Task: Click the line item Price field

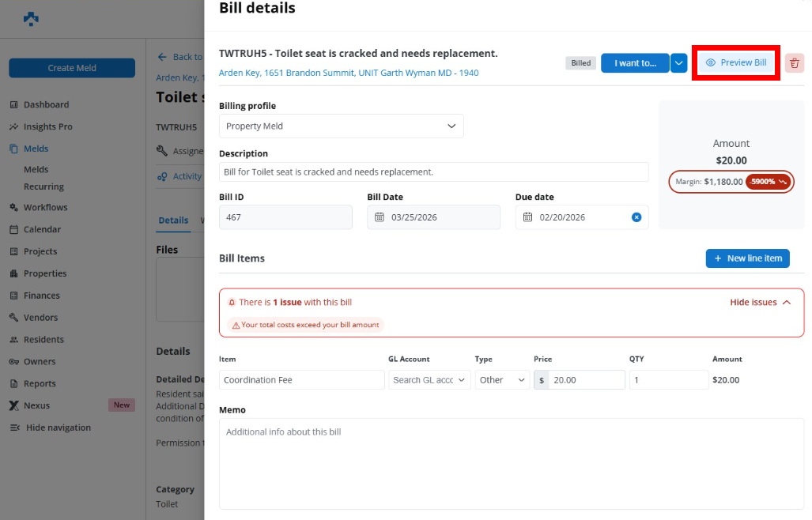Action: tap(586, 380)
